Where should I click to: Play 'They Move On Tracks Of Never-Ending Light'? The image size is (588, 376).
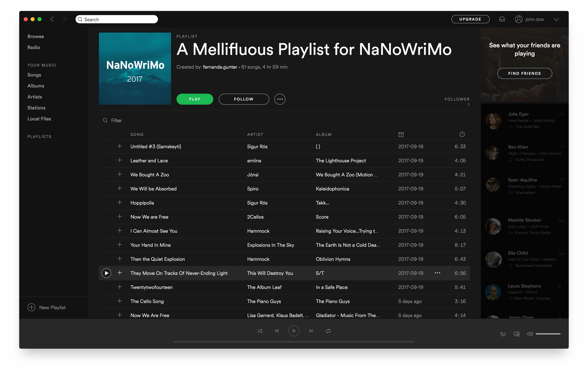[106, 273]
